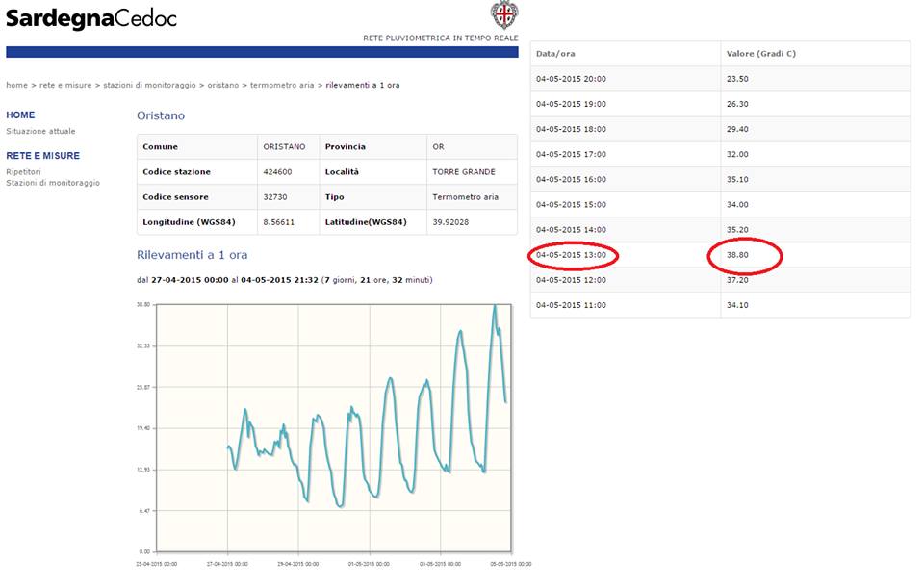924x587 pixels.
Task: Open 'stazioni di monitoraggio' breadcrumb link
Action: point(149,85)
